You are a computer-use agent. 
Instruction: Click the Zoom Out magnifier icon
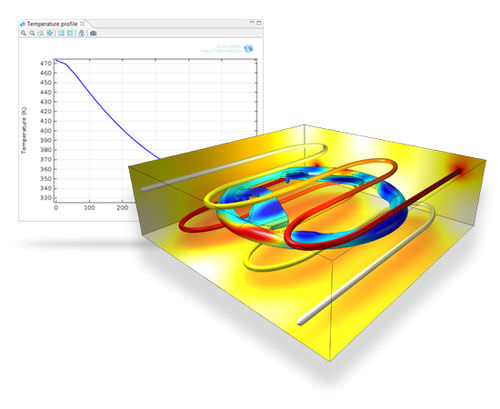tap(32, 33)
